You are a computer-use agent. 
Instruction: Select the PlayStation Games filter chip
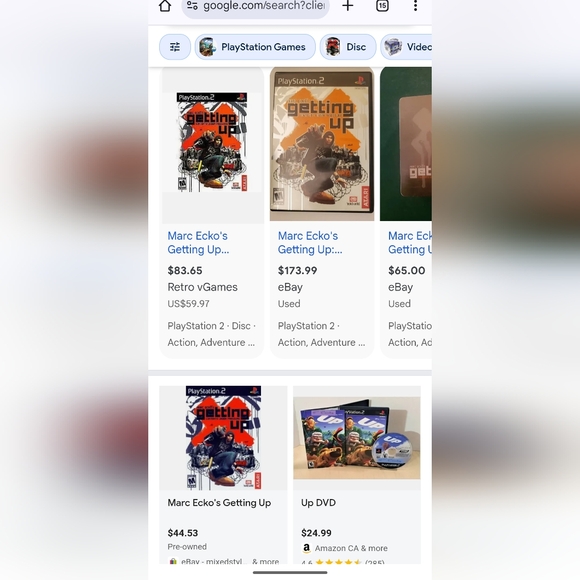(x=255, y=47)
